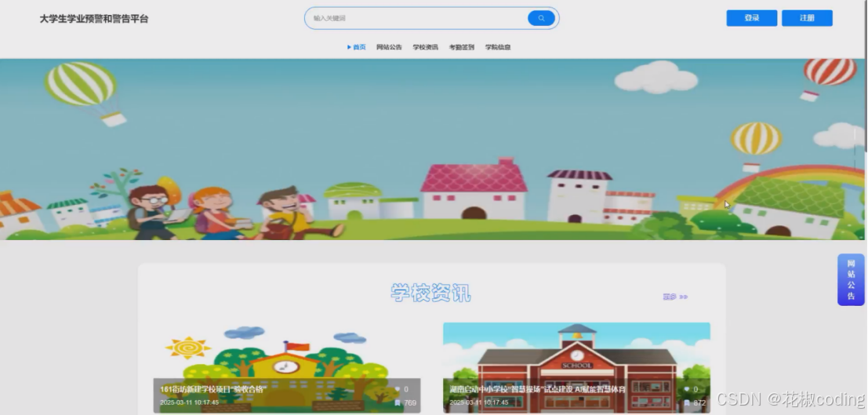Open the 学校资讯 navigation item
The width and height of the screenshot is (868, 415).
425,47
